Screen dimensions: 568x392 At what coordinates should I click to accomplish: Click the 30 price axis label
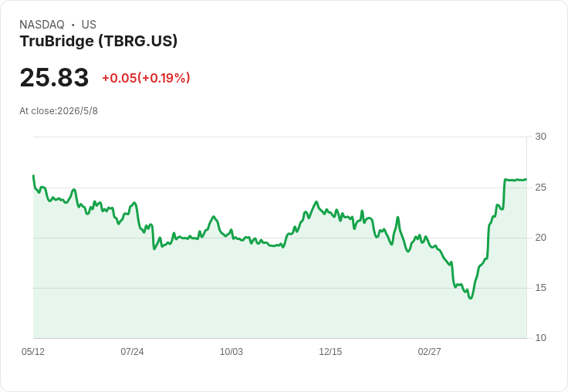coord(540,137)
